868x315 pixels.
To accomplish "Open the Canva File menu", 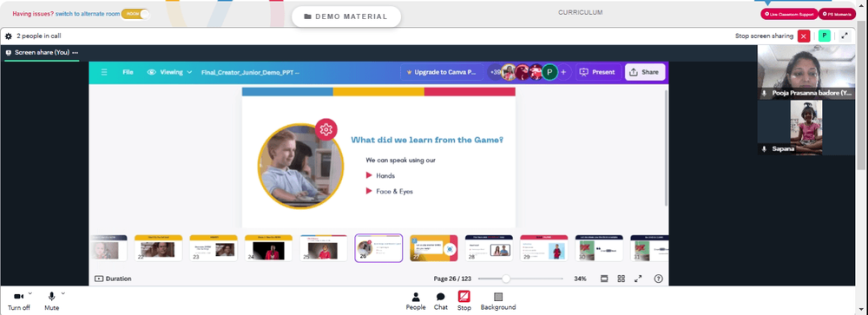I will 128,72.
